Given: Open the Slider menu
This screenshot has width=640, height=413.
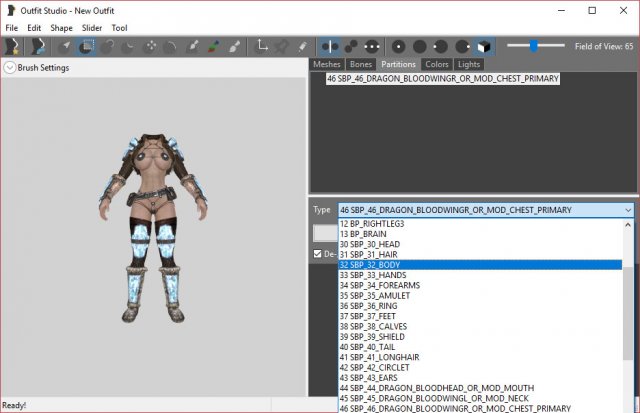Looking at the screenshot, I should pos(92,28).
